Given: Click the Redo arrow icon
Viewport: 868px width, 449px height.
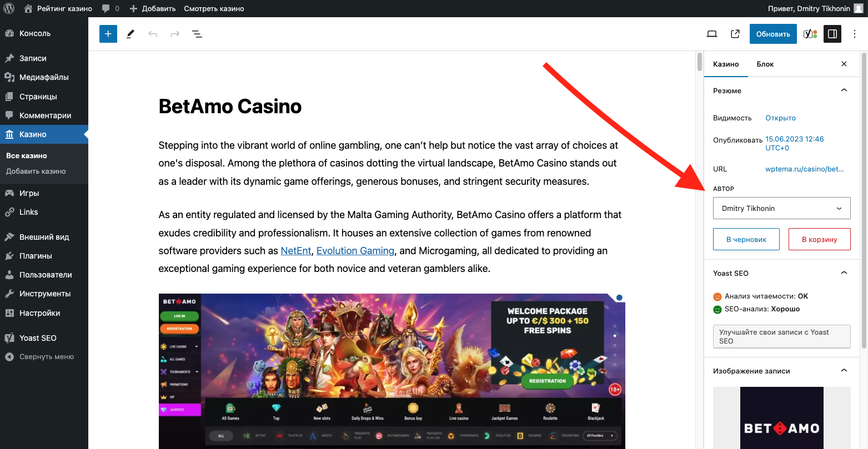Looking at the screenshot, I should pos(175,34).
